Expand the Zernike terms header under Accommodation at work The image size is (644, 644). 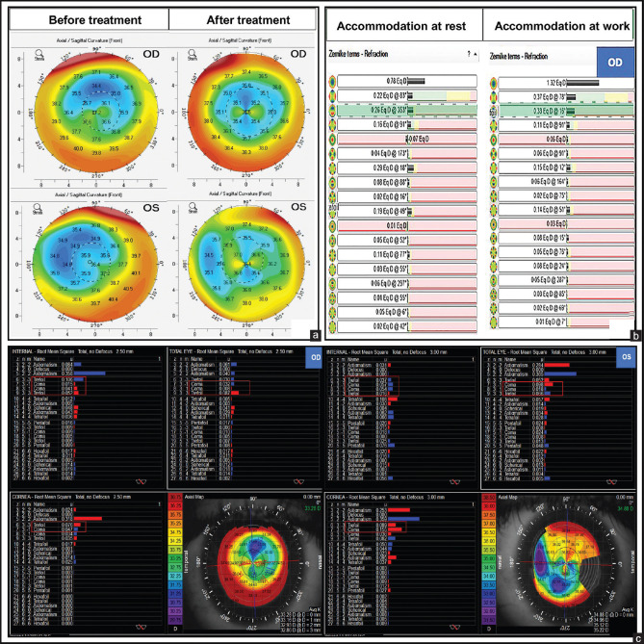click(x=519, y=56)
